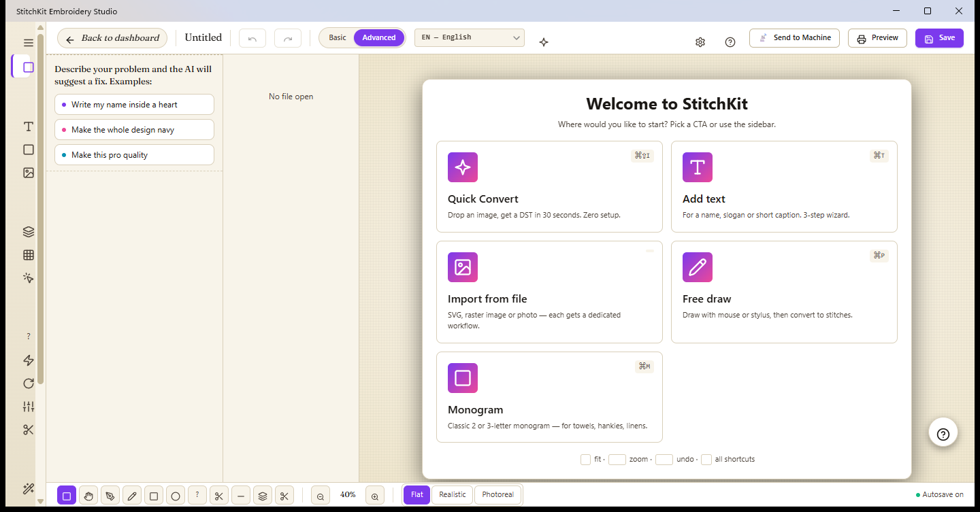Click the layers stack icon in bottom toolbar

click(263, 496)
